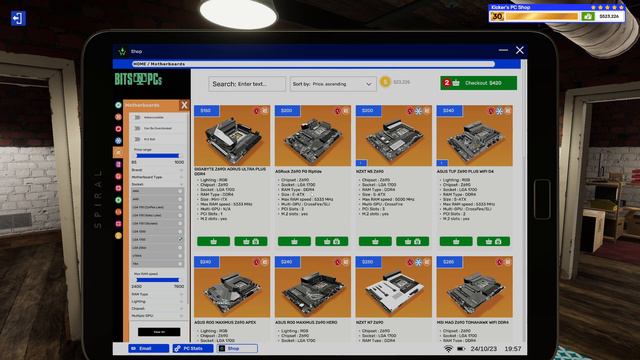This screenshot has height=360, width=640.
Task: Go to HOME in the breadcrumb
Action: [x=140, y=64]
